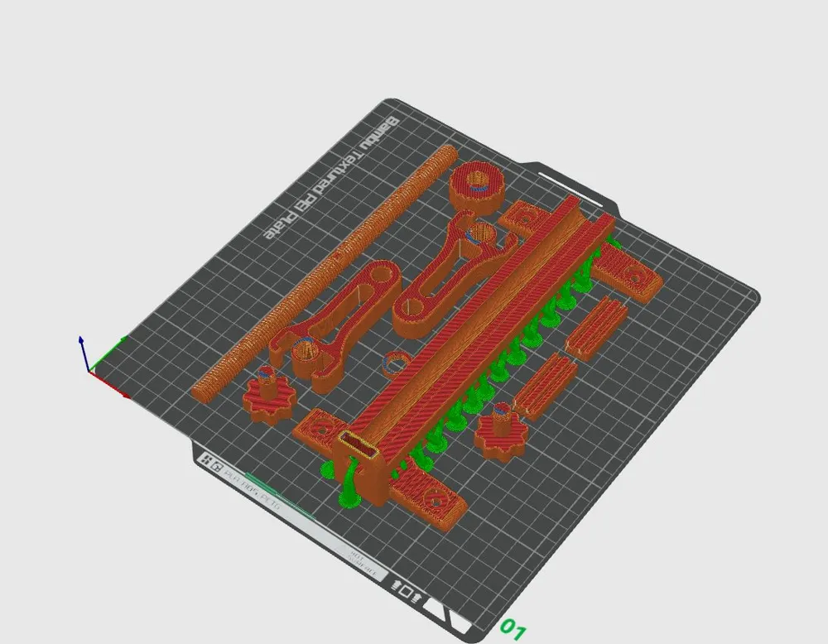Select the long threaded rod model
The image size is (828, 644).
point(325,273)
